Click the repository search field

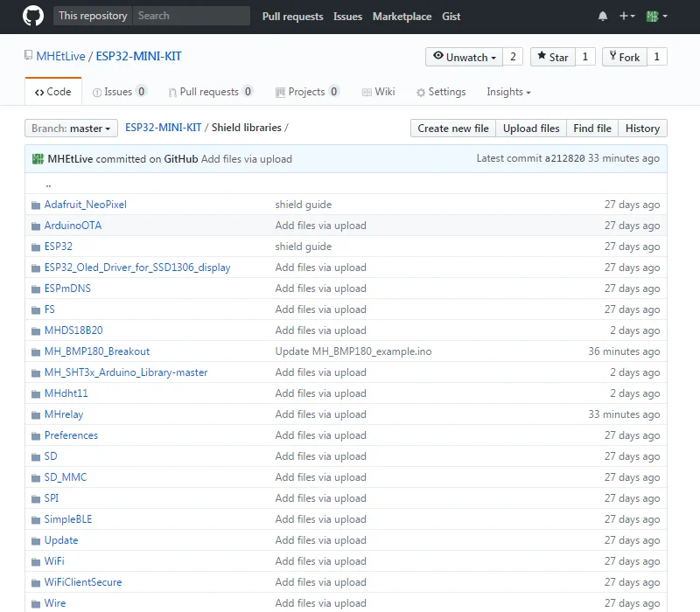(x=191, y=15)
